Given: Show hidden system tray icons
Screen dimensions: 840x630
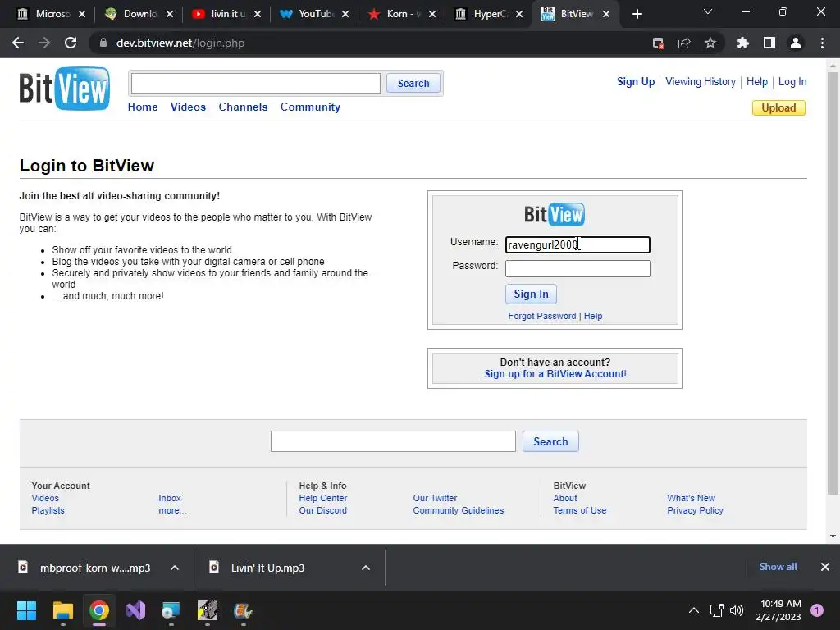Looking at the screenshot, I should (x=694, y=610).
